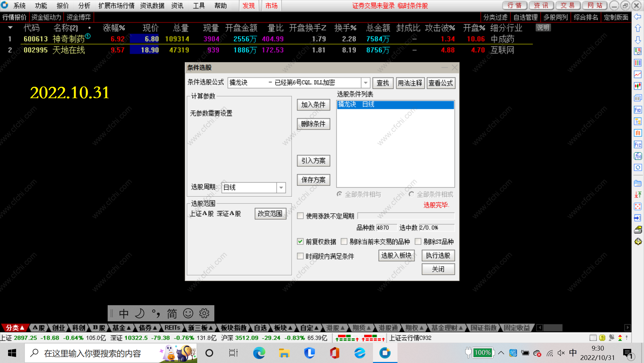
Task: Check 使用涨跌不定周期 option
Action: 300,216
